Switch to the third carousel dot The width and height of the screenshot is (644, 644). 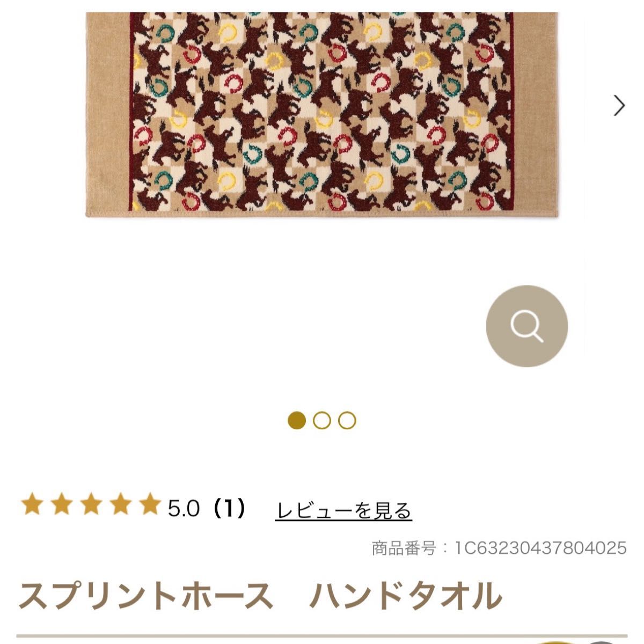click(x=347, y=420)
